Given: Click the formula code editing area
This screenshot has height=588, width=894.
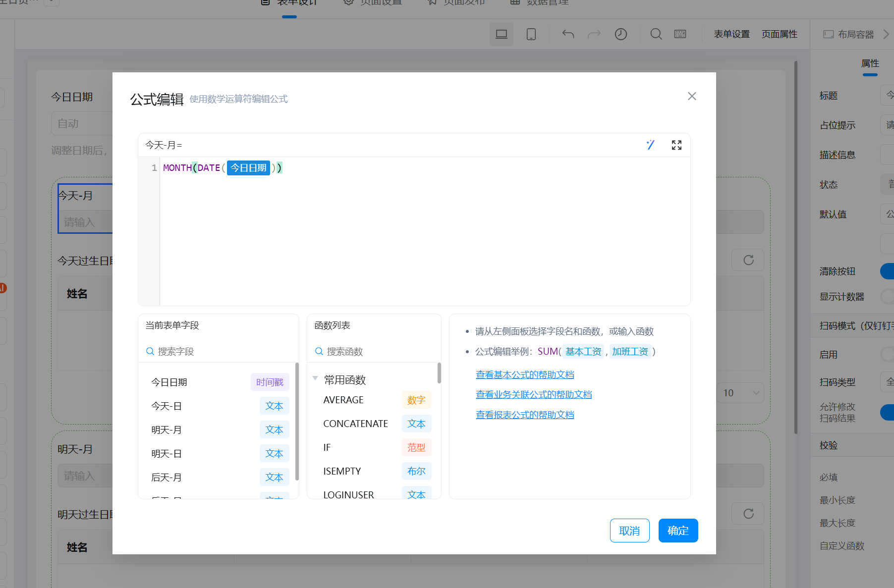Looking at the screenshot, I should pos(425,231).
